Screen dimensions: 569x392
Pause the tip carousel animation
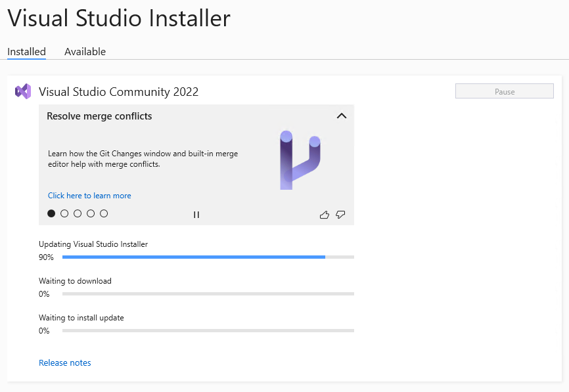[x=196, y=214]
